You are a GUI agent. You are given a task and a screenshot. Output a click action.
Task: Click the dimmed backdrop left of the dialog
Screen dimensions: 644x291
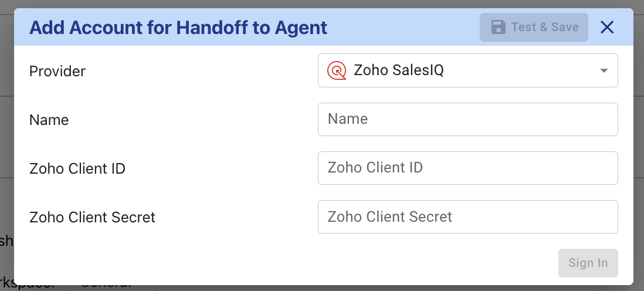(6, 147)
